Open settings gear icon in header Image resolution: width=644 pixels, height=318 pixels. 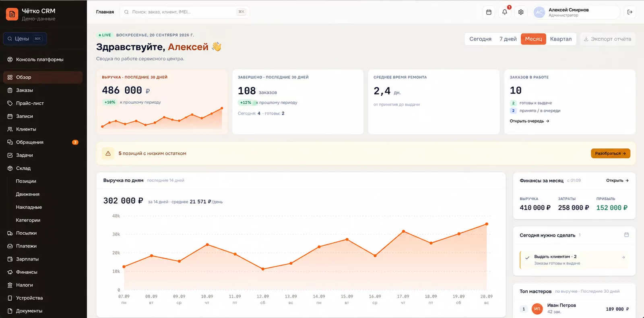pos(521,12)
